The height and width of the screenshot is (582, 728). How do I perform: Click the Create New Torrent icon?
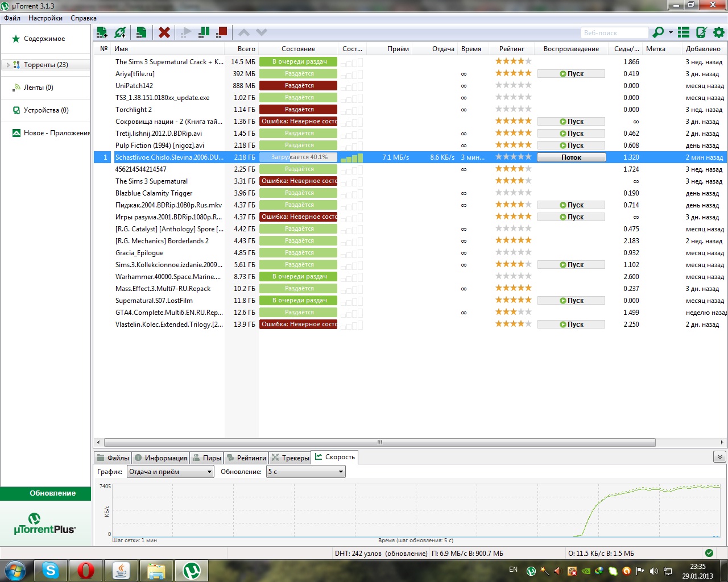coord(142,32)
